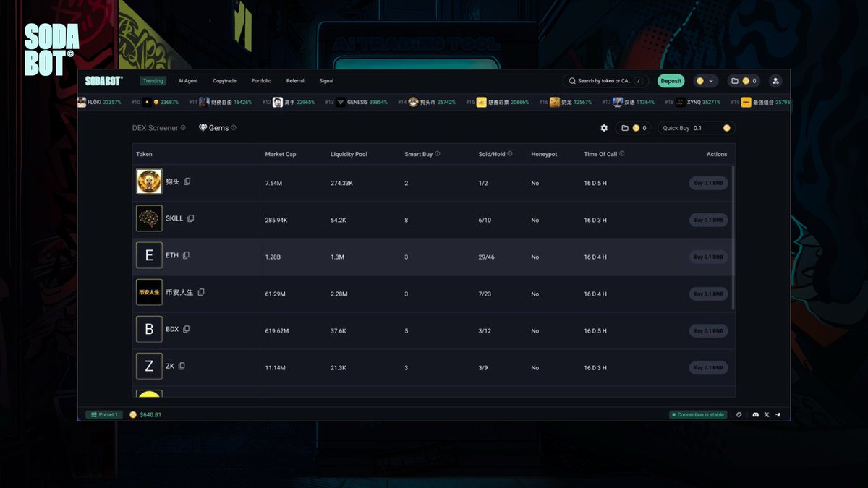Open the Telegram link icon
The height and width of the screenshot is (488, 868).
[x=778, y=415]
